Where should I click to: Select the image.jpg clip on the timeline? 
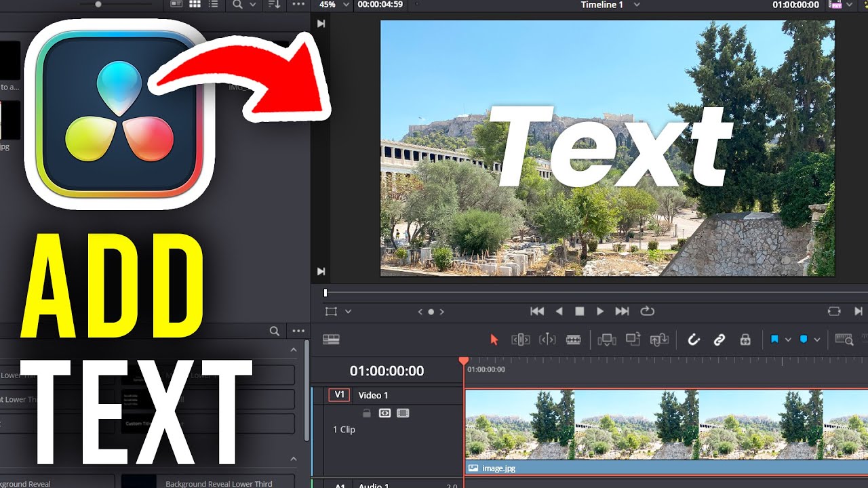click(667, 431)
